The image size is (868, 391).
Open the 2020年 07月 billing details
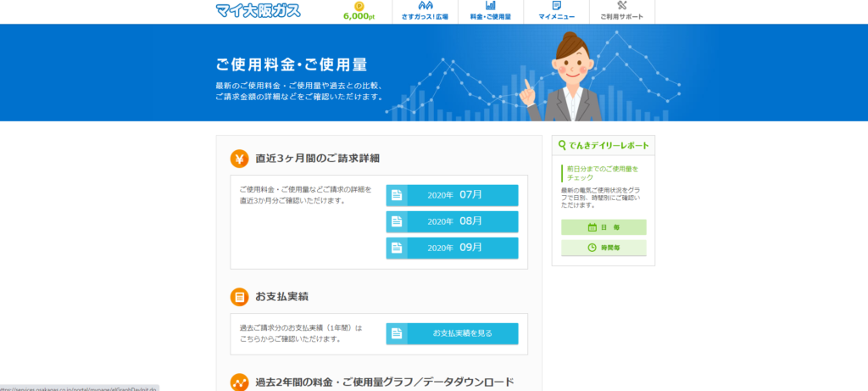(x=452, y=195)
